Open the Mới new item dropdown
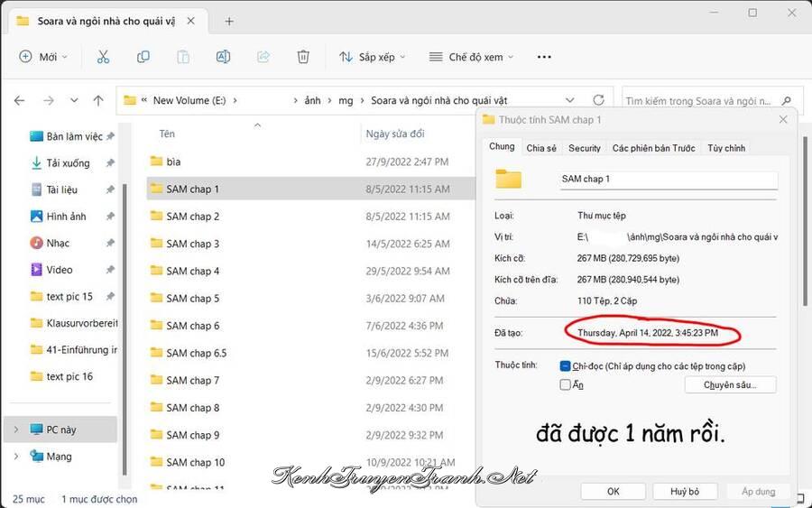The height and width of the screenshot is (508, 812). coord(43,57)
